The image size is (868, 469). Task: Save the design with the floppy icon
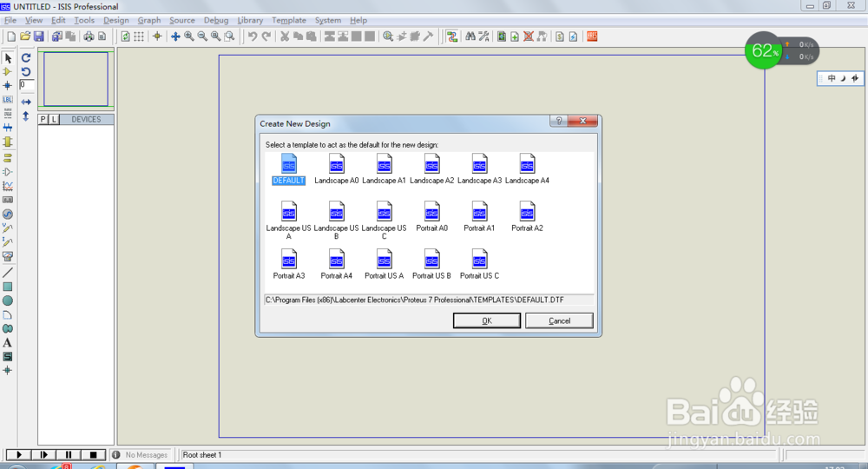tap(39, 36)
